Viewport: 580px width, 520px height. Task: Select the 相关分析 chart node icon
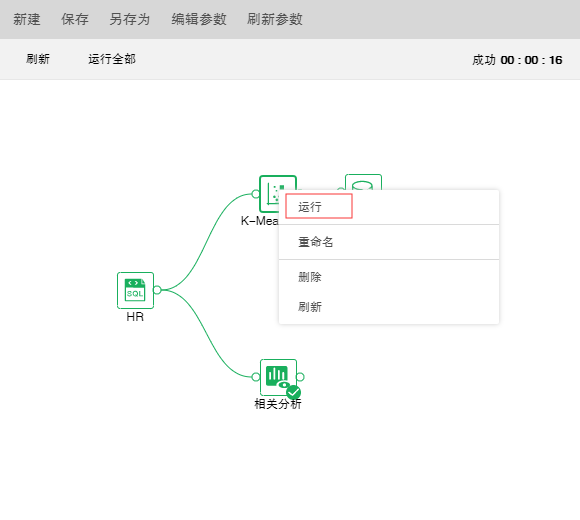pyautogui.click(x=278, y=377)
